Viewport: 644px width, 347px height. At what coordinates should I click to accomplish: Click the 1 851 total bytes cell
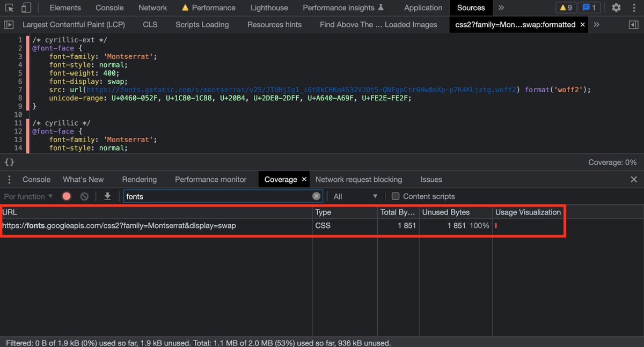(398, 226)
